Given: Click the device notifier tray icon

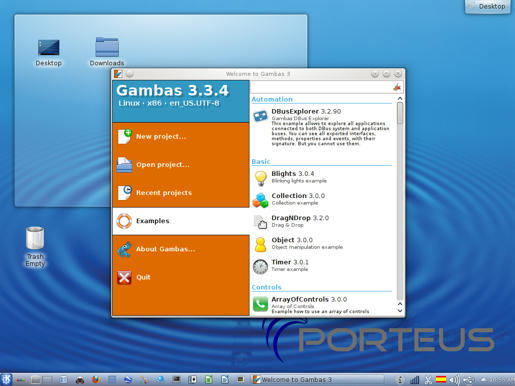Looking at the screenshot, I should (469, 380).
